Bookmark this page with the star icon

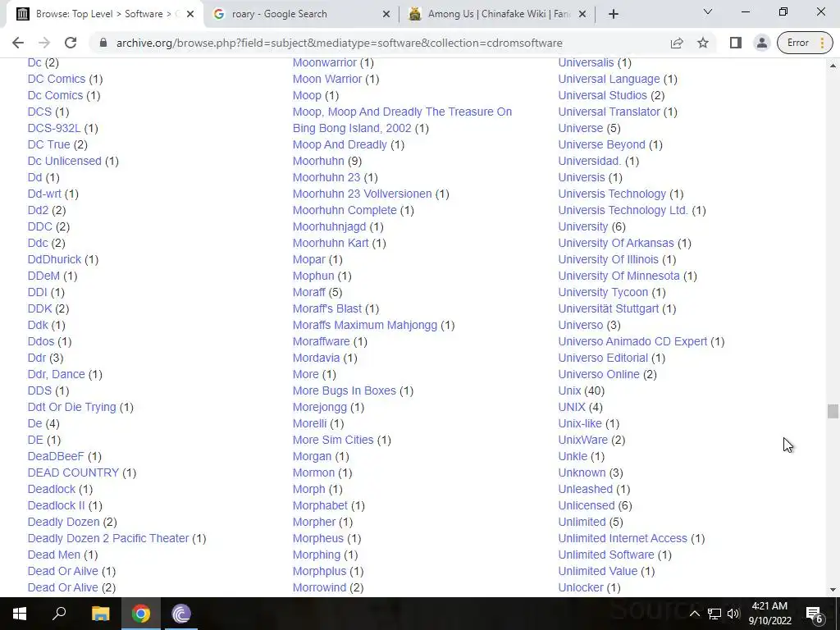click(703, 43)
